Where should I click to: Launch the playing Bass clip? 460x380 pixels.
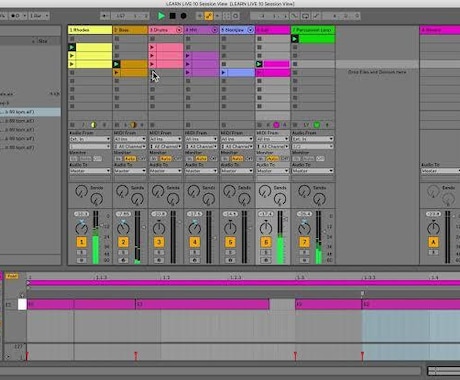tap(116, 64)
